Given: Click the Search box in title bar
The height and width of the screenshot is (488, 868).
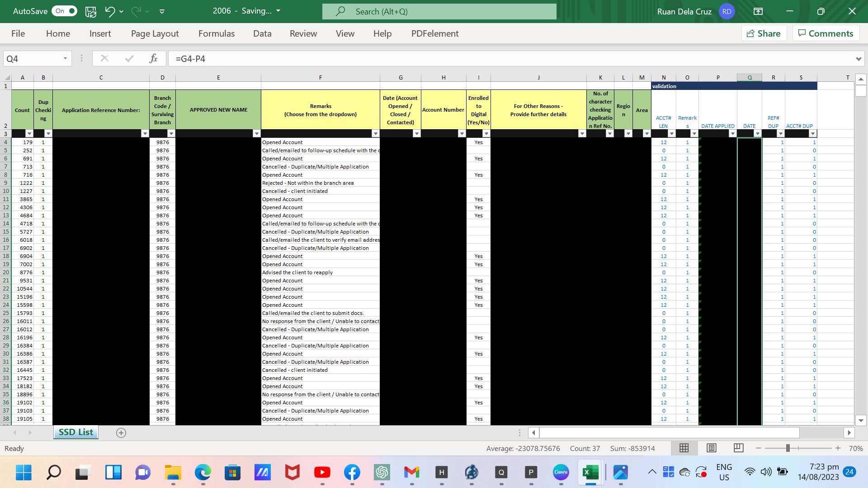Looking at the screenshot, I should point(439,11).
